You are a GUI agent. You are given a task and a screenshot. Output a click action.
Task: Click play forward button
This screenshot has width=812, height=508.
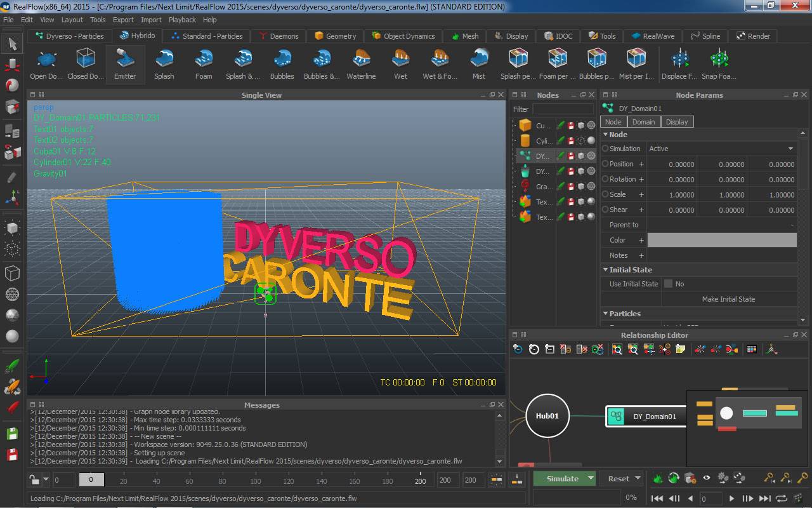[x=731, y=498]
